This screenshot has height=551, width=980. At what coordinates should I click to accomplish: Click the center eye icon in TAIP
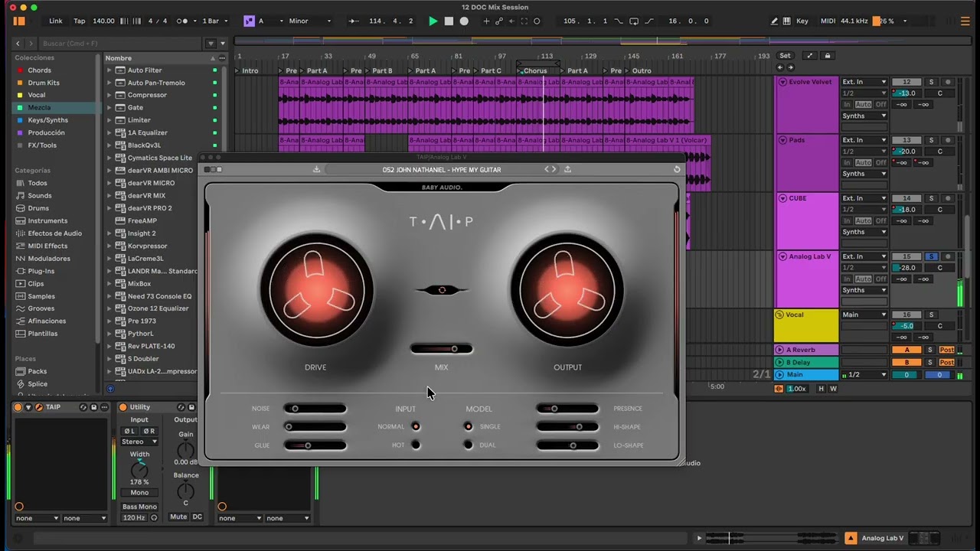[x=442, y=290]
